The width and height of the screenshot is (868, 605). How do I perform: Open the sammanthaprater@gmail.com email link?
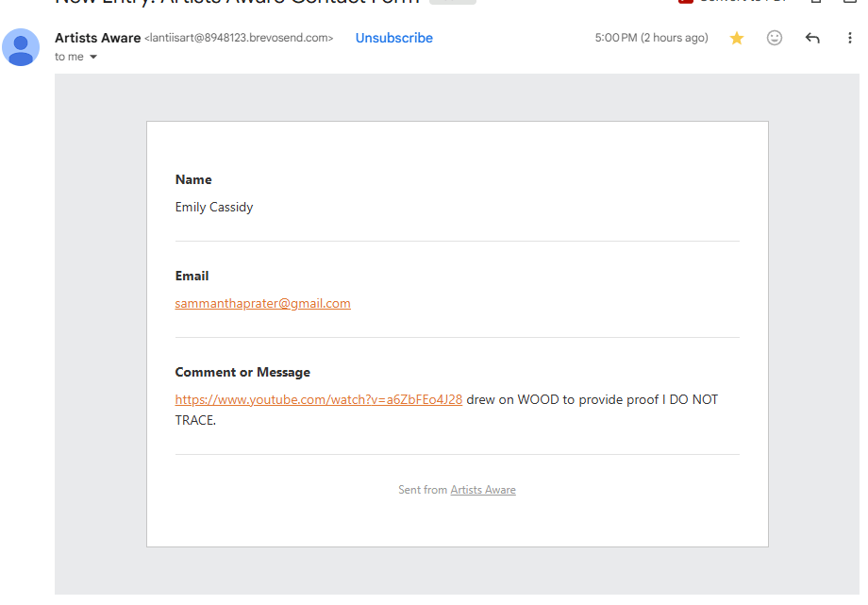click(262, 303)
